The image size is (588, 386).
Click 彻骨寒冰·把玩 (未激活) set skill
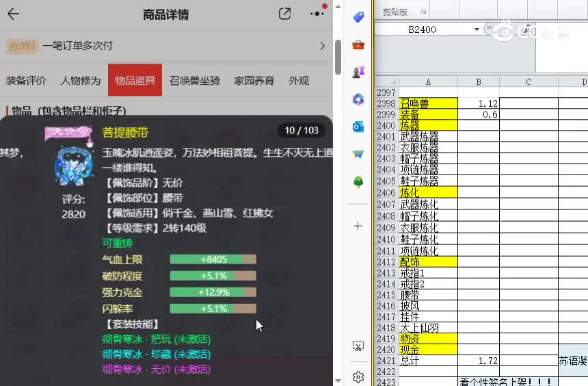[157, 339]
